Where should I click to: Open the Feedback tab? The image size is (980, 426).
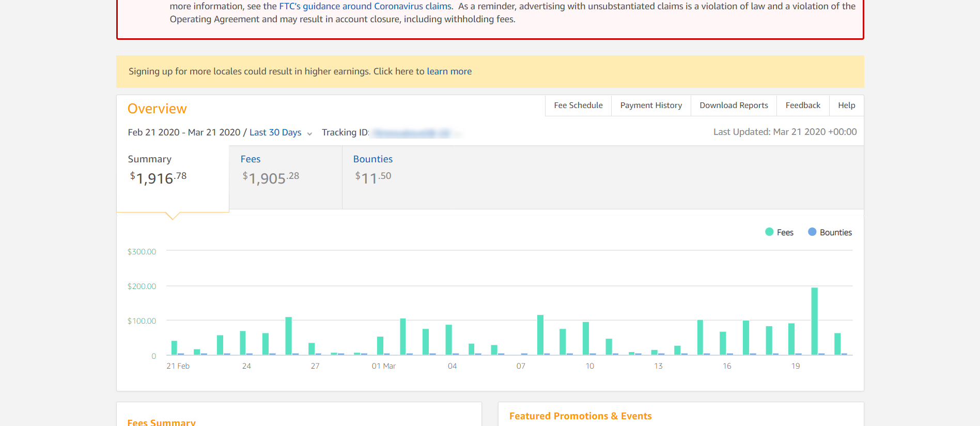[803, 105]
